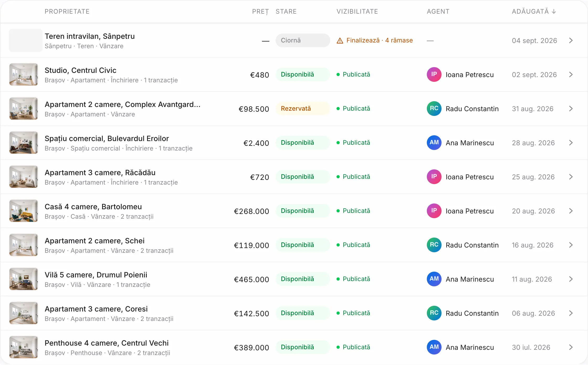Click the date 30 iul. 2026
588x365 pixels.
[x=531, y=347]
